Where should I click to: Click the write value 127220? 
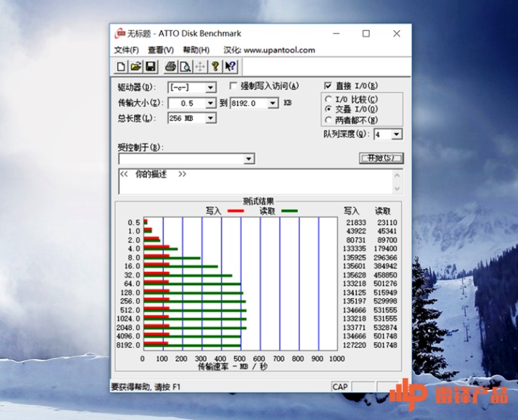click(x=354, y=345)
